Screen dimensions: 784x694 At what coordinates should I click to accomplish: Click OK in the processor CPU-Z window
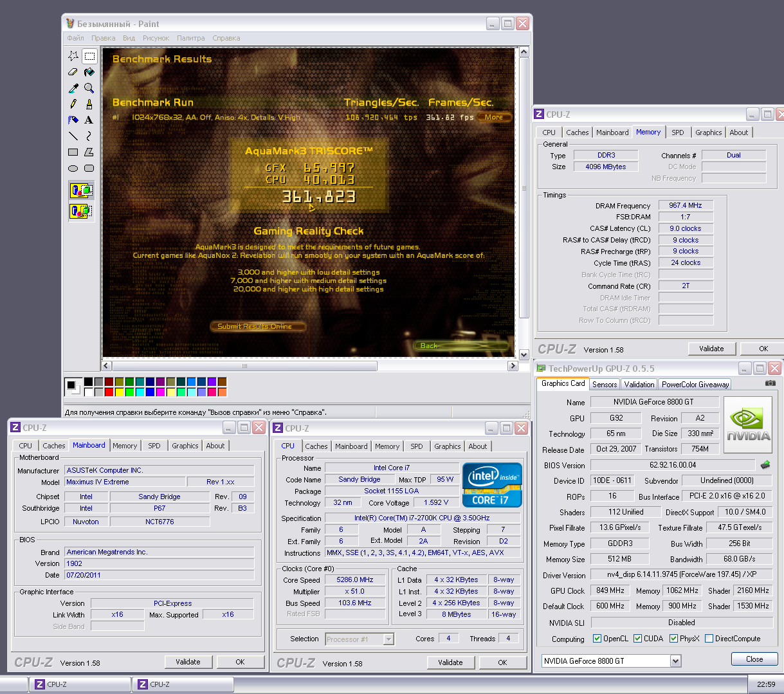tap(502, 662)
